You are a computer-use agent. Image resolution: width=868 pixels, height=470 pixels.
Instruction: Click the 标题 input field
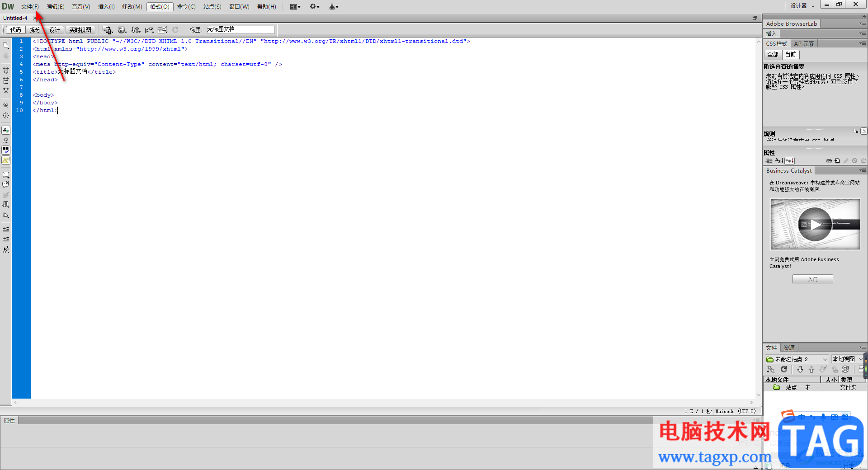point(241,29)
